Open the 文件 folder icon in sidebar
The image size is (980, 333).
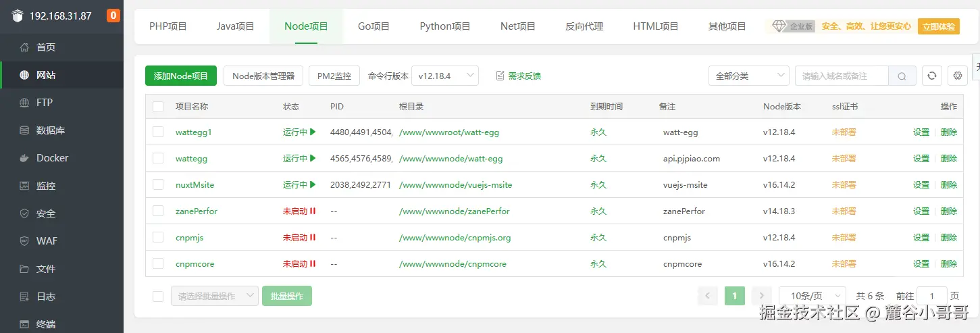pyautogui.click(x=24, y=269)
